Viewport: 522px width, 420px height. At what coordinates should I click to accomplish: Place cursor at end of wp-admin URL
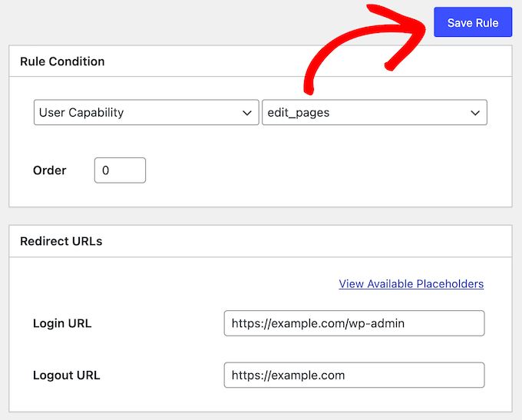pyautogui.click(x=406, y=323)
